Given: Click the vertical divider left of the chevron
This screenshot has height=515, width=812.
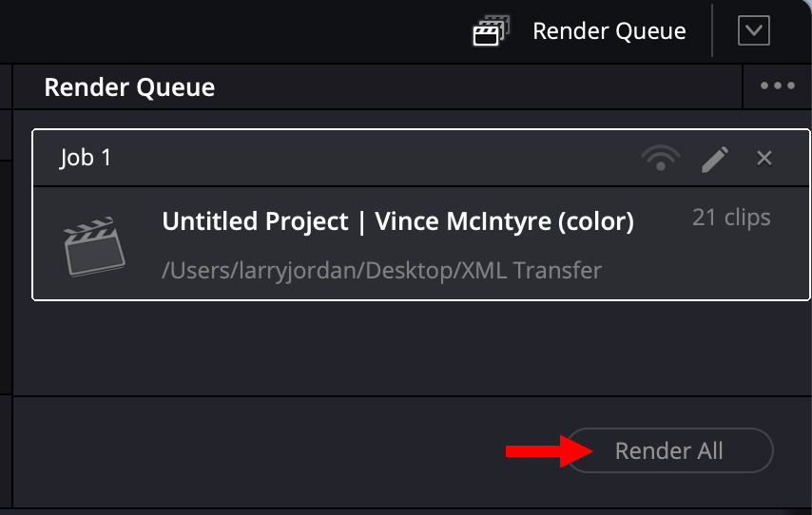Looking at the screenshot, I should click(712, 31).
